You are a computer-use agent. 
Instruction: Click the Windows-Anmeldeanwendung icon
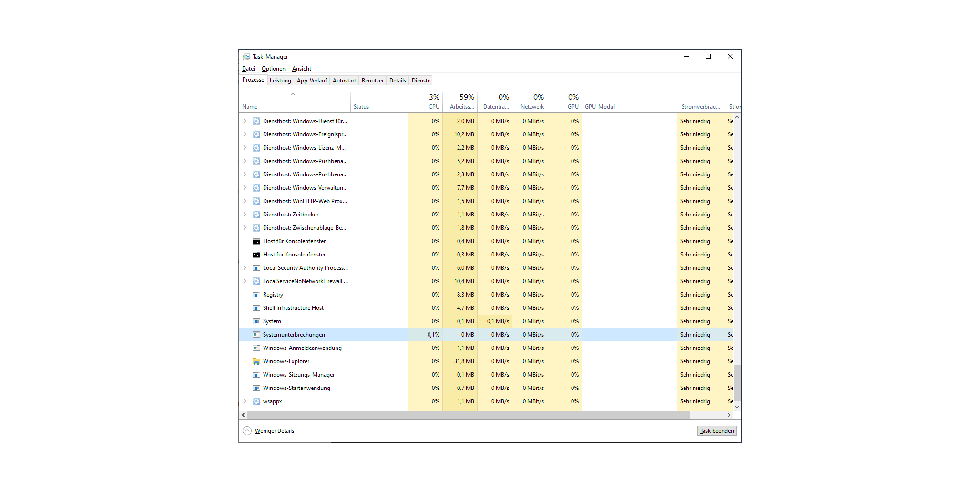256,348
